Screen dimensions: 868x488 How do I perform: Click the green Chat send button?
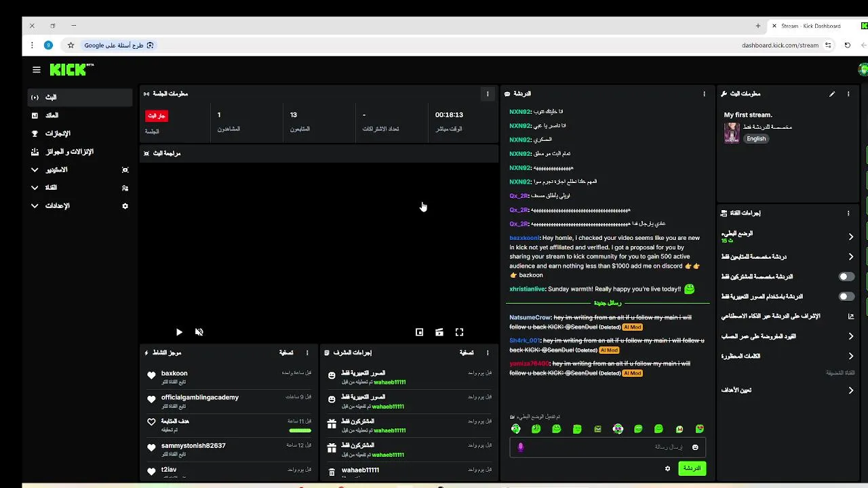pyautogui.click(x=692, y=468)
